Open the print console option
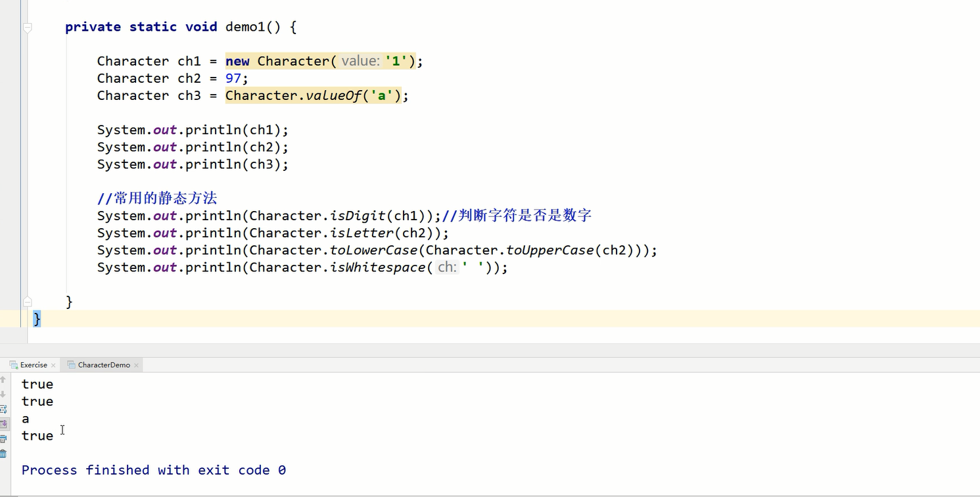 click(4, 438)
